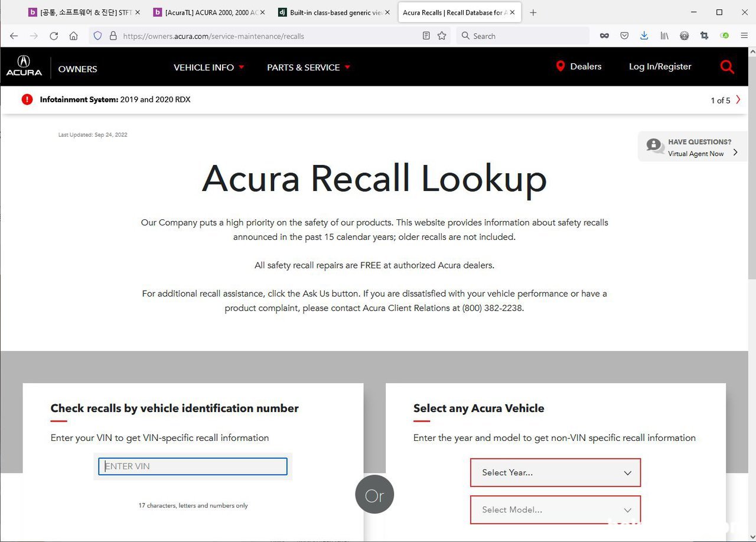Click '17 characters, letters and numbers only' hint

pyautogui.click(x=193, y=505)
